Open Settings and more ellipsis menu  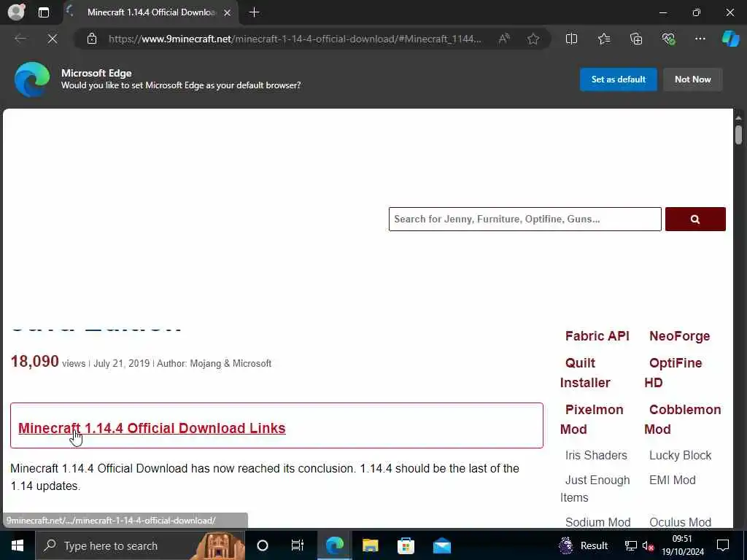coord(700,39)
